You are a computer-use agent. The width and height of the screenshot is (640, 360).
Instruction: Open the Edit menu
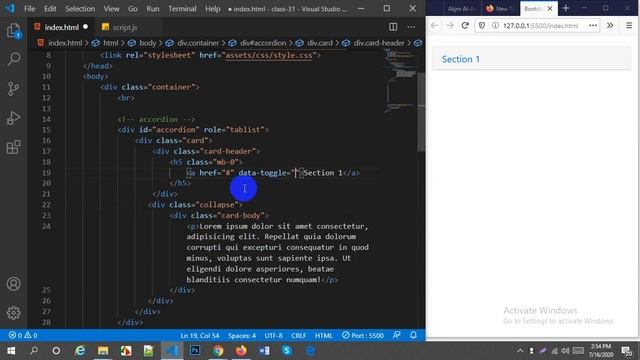50,9
